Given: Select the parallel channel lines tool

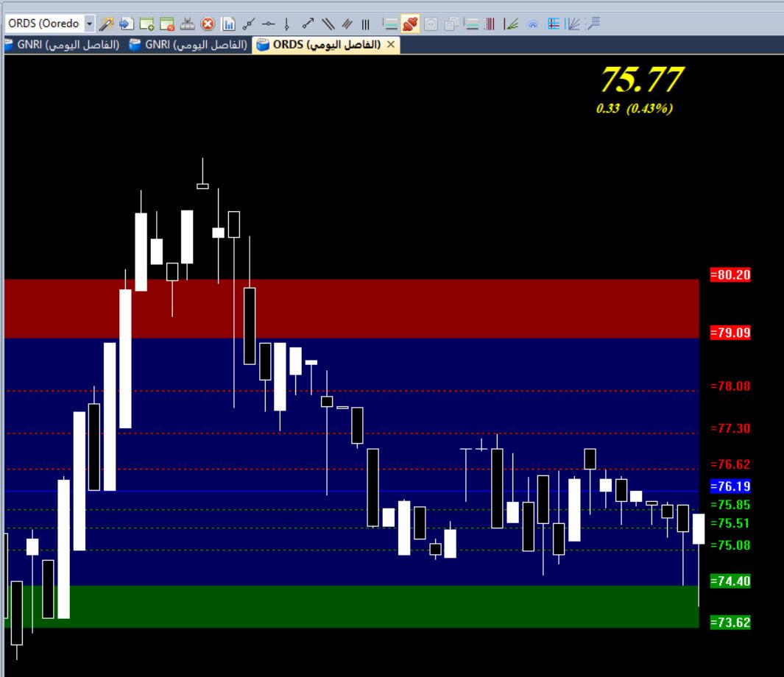Looking at the screenshot, I should 328,24.
